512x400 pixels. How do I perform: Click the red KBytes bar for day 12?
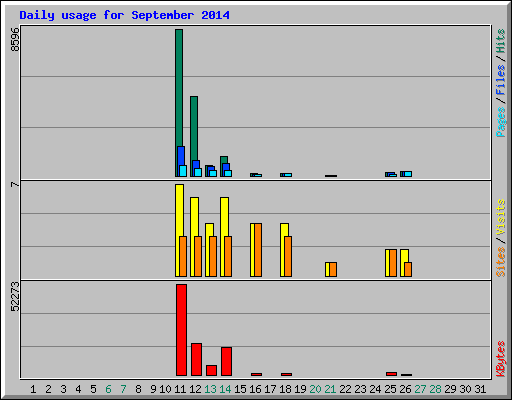coord(196,359)
